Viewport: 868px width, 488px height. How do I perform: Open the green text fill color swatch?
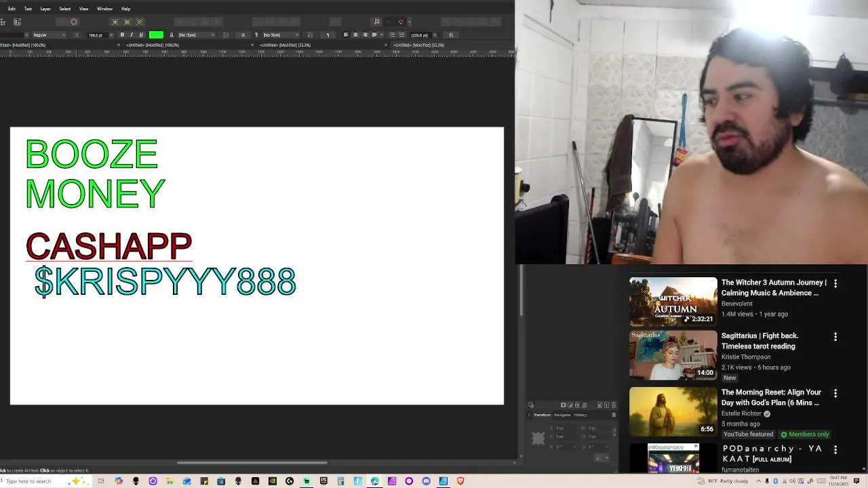(x=156, y=35)
